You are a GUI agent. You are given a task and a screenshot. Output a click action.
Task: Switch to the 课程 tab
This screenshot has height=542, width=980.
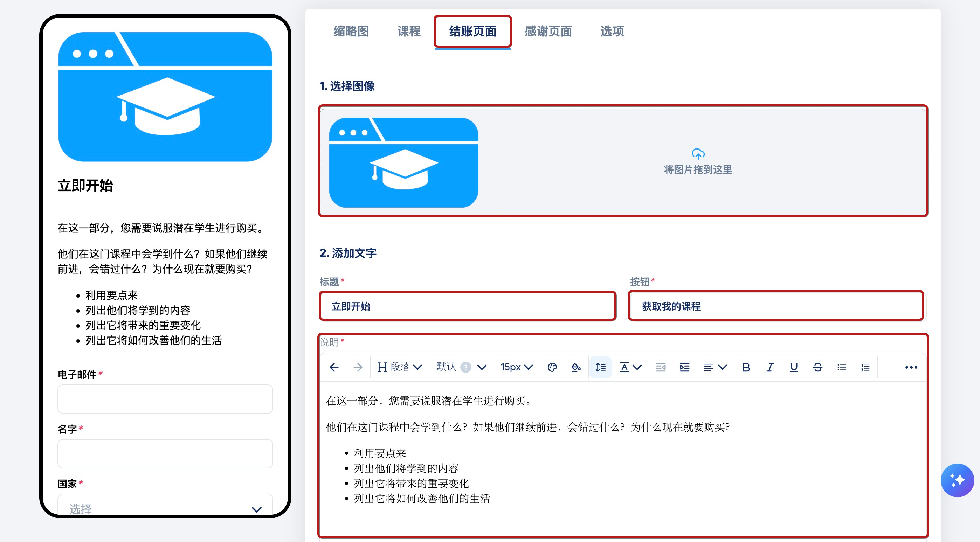pos(409,31)
